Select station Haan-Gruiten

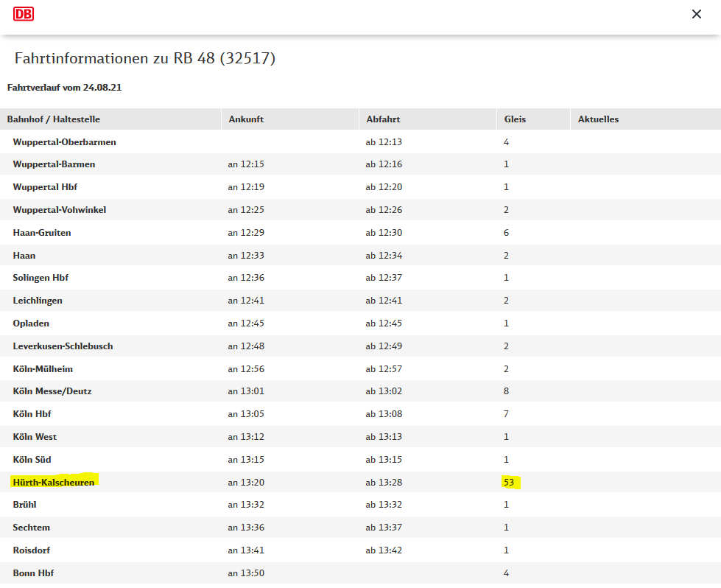[42, 233]
